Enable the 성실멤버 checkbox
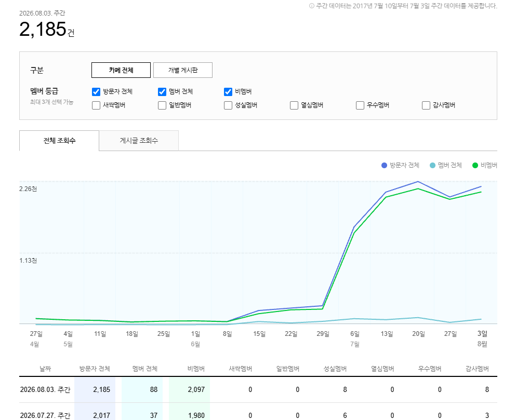This screenshot has width=529, height=420. click(x=228, y=105)
